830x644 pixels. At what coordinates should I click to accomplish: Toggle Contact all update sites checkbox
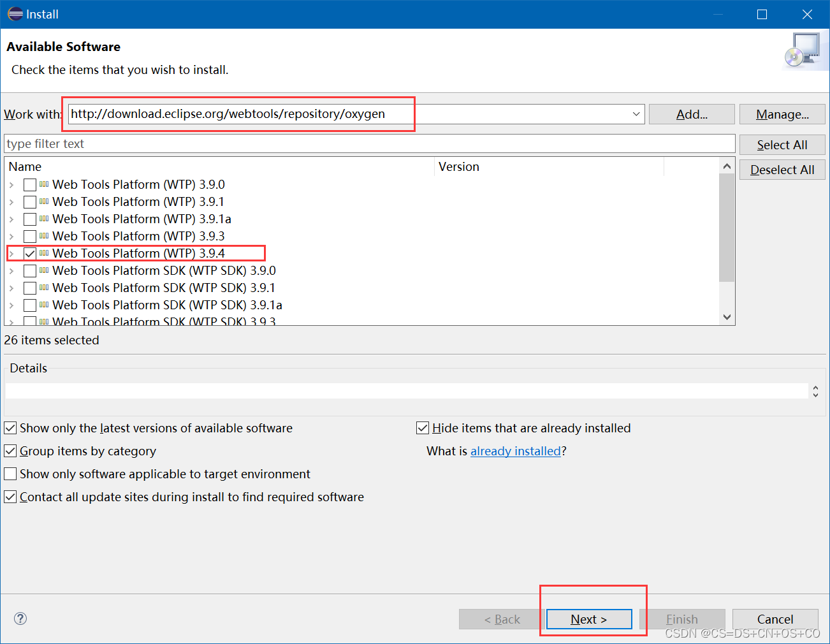pyautogui.click(x=10, y=497)
